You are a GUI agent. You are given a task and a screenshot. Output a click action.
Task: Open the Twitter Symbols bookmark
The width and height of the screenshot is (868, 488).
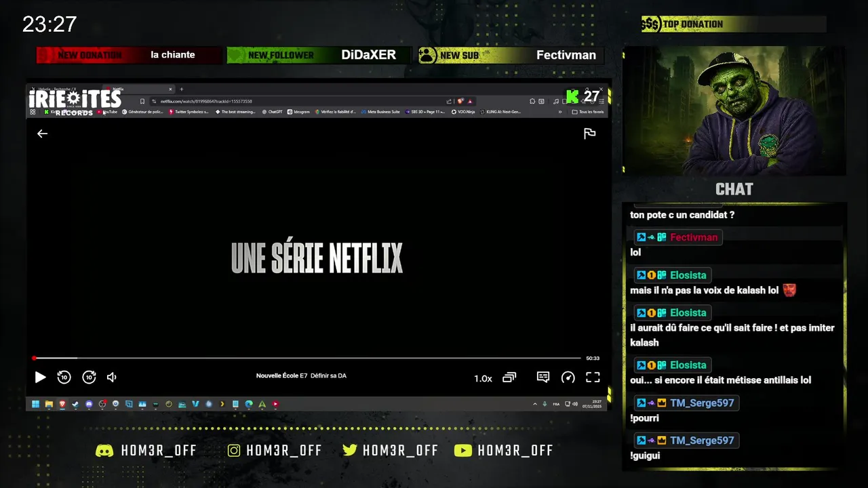click(x=189, y=112)
